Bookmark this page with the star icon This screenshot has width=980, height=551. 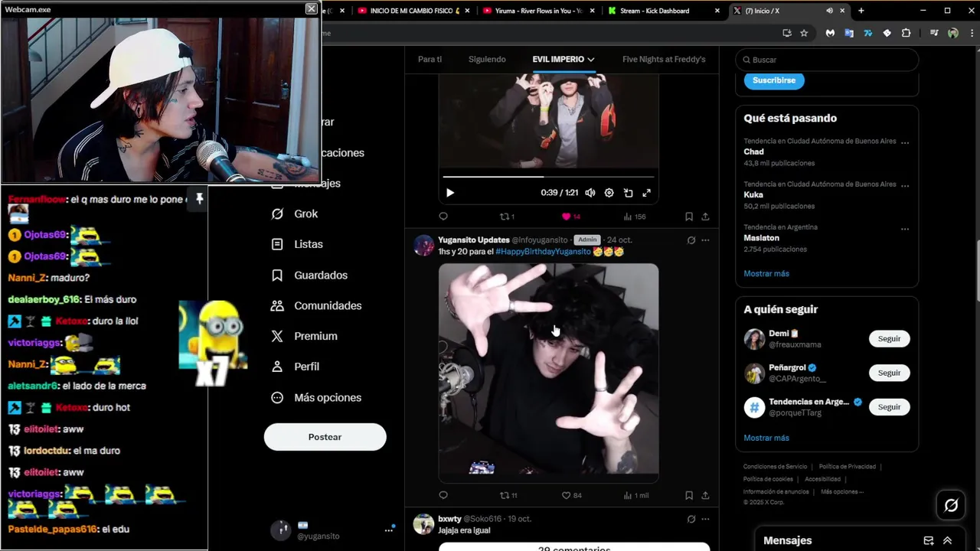pyautogui.click(x=804, y=33)
